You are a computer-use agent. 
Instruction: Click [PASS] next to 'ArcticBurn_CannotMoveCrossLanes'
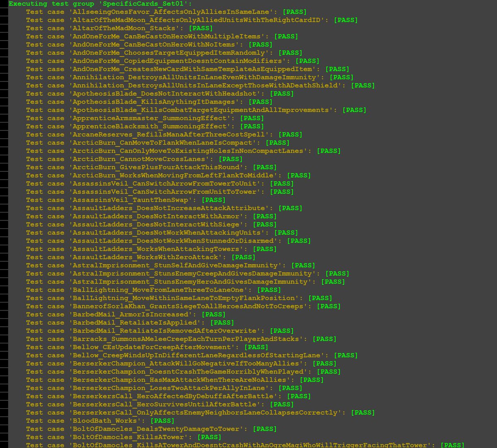(x=231, y=159)
